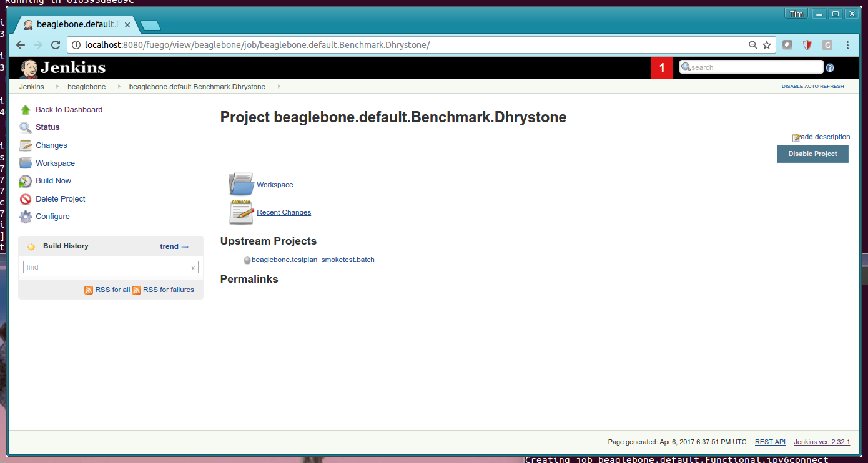Click the grey G browser extension icon
This screenshot has width=868, height=463.
point(827,45)
